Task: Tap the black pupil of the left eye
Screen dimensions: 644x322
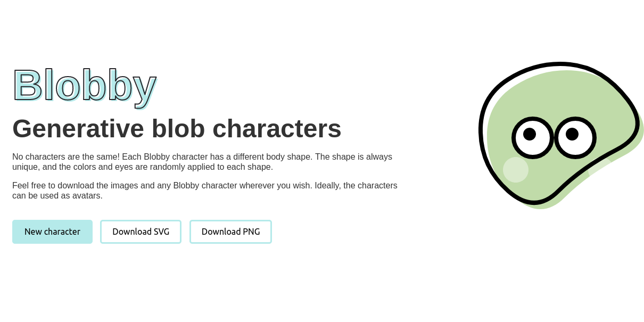Action: [530, 134]
